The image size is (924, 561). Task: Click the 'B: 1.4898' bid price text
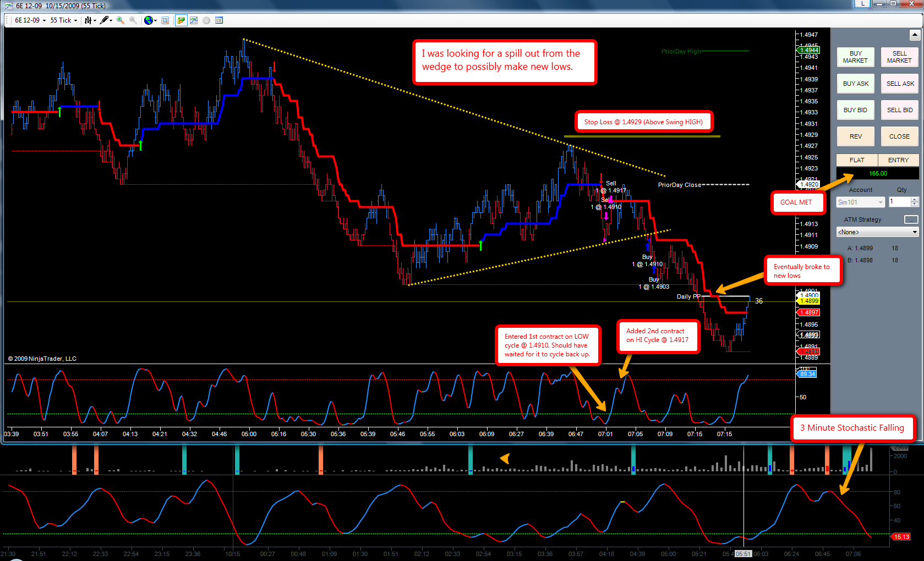point(860,260)
